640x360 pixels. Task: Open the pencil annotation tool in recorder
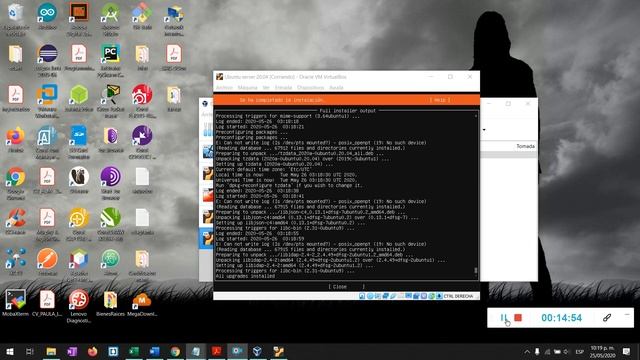point(607,318)
